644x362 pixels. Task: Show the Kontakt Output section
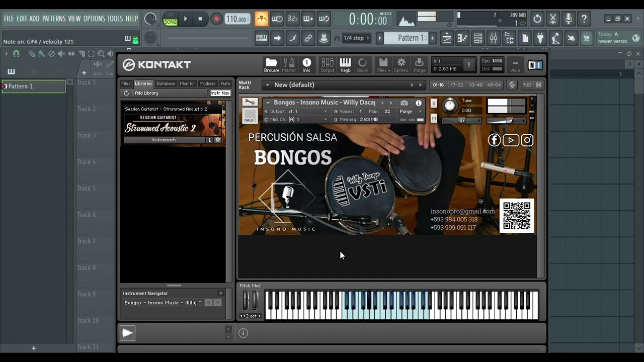click(328, 65)
